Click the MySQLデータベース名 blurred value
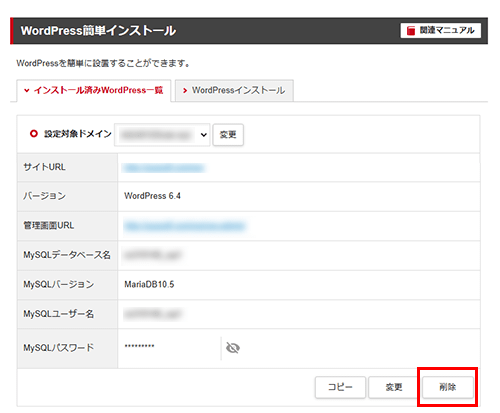The image size is (500, 413). [x=153, y=255]
